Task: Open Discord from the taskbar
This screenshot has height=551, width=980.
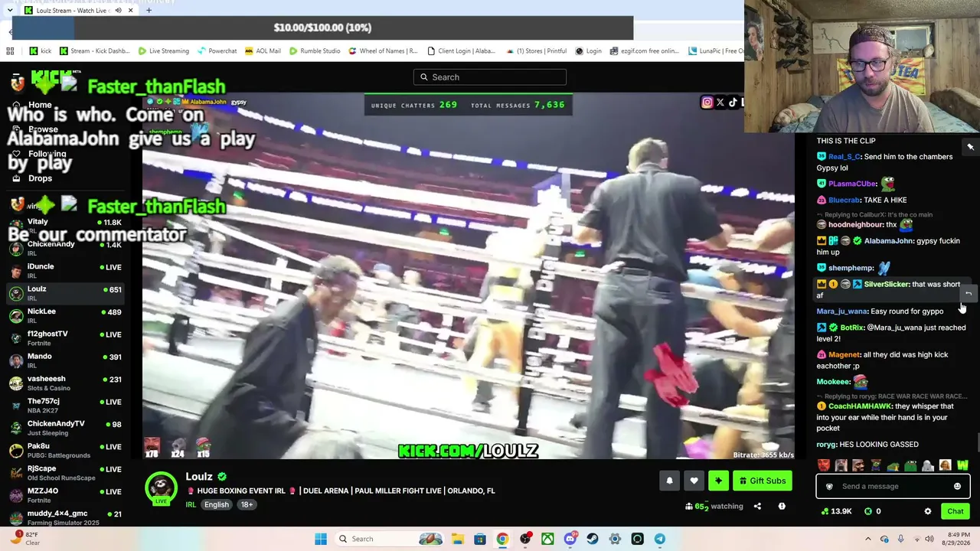Action: 570,539
